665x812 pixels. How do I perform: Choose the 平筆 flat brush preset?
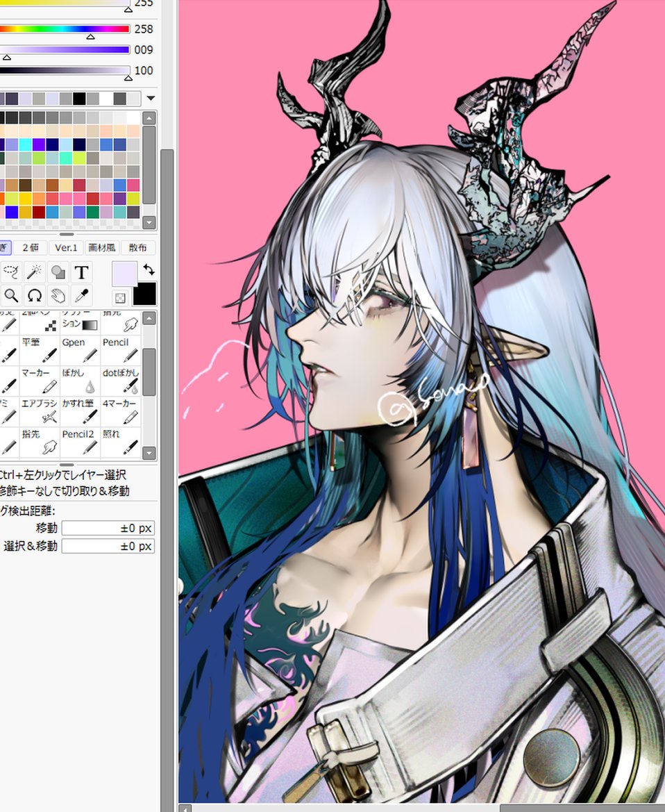coord(40,350)
